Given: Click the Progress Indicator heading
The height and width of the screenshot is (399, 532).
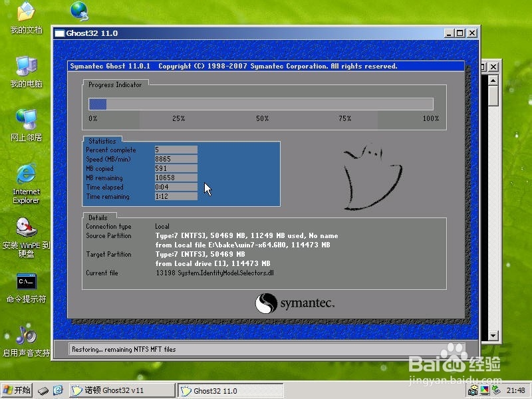Looking at the screenshot, I should tap(115, 84).
